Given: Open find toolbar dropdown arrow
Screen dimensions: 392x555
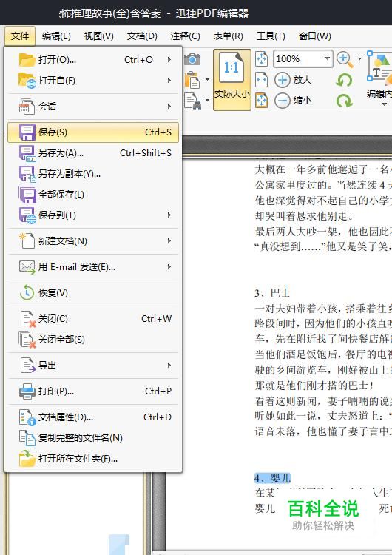Looking at the screenshot, I should coord(207,101).
